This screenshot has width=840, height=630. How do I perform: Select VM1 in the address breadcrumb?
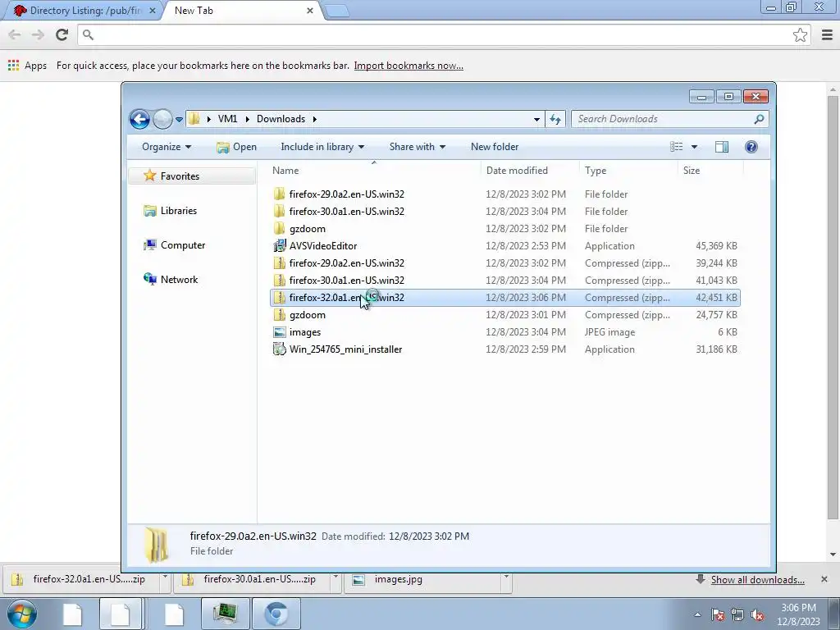coord(227,119)
